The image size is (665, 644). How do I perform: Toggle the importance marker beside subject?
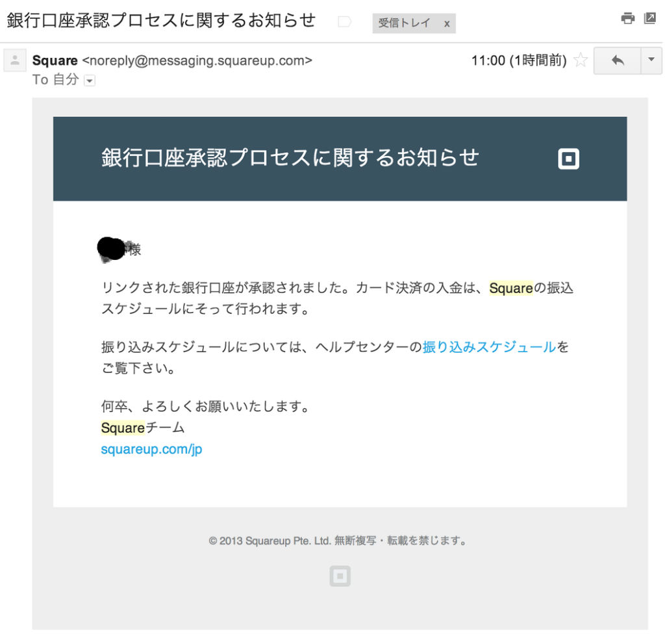coord(344,21)
